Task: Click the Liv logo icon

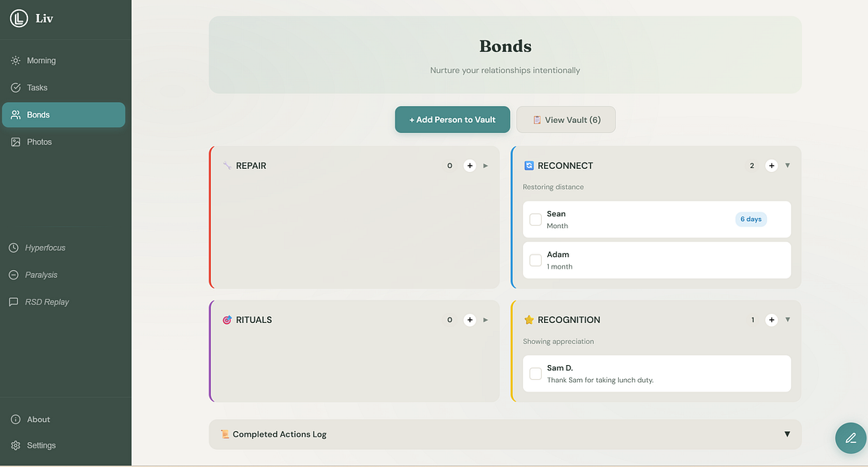Action: [19, 19]
